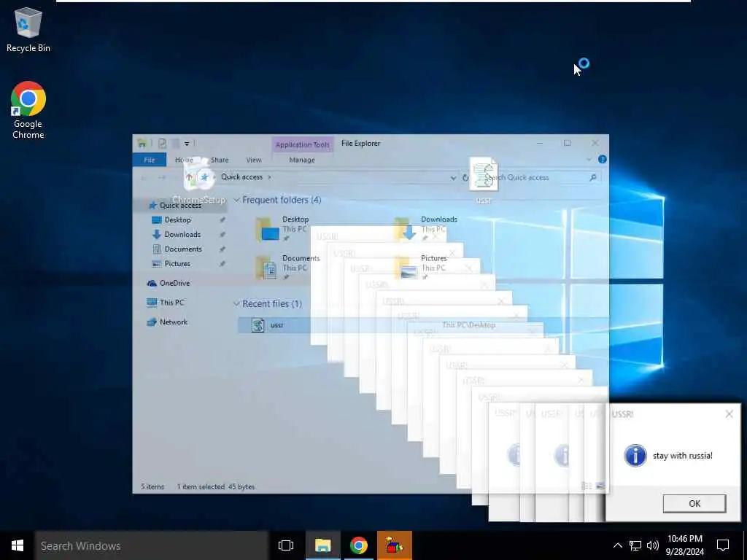
Task: Close the front USSR! dialog with X
Action: 729,414
